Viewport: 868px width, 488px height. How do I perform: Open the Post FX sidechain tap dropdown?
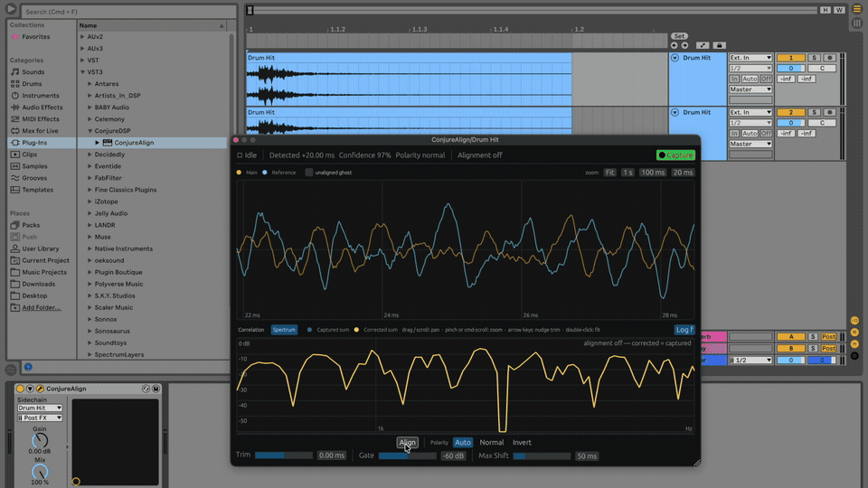tap(39, 418)
